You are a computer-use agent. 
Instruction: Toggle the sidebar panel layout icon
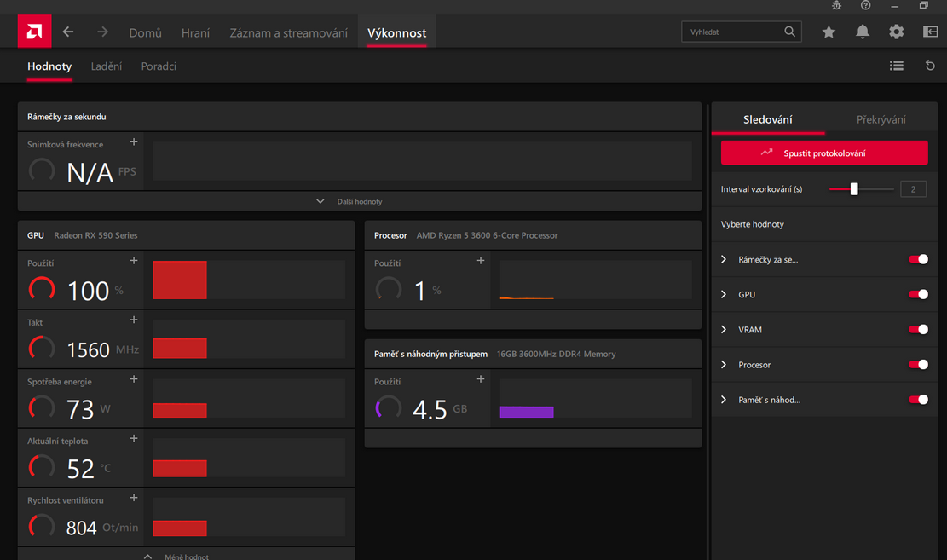pos(930,32)
